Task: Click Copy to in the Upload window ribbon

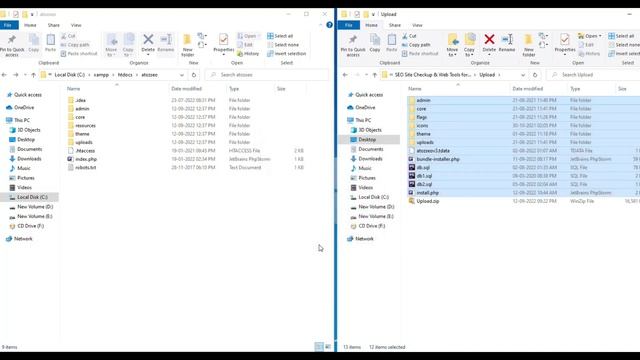Action: [469, 45]
